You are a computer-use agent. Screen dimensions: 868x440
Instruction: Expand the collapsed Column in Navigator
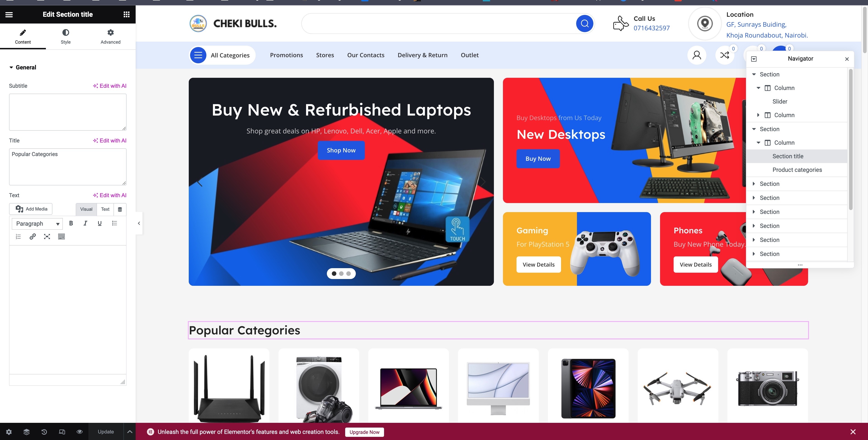point(758,115)
